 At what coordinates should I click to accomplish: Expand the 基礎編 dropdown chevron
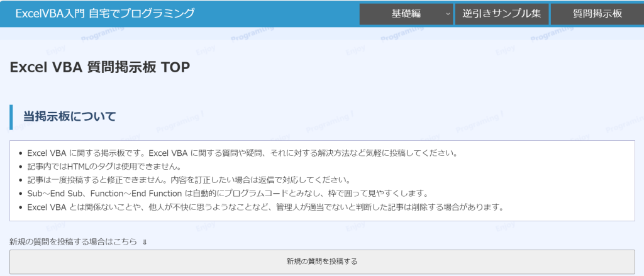447,14
